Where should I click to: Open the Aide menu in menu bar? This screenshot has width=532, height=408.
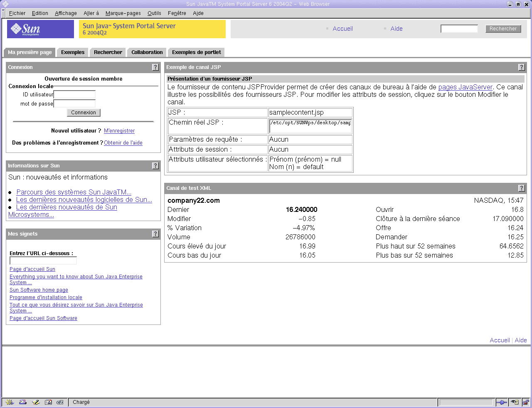198,13
